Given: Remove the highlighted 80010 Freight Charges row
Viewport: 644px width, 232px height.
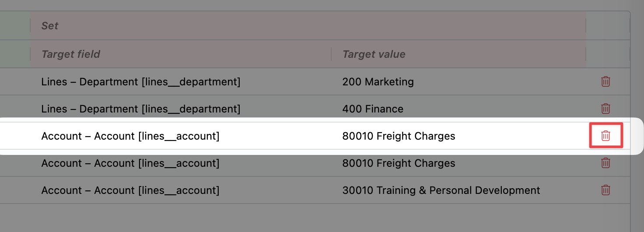Looking at the screenshot, I should [x=605, y=136].
